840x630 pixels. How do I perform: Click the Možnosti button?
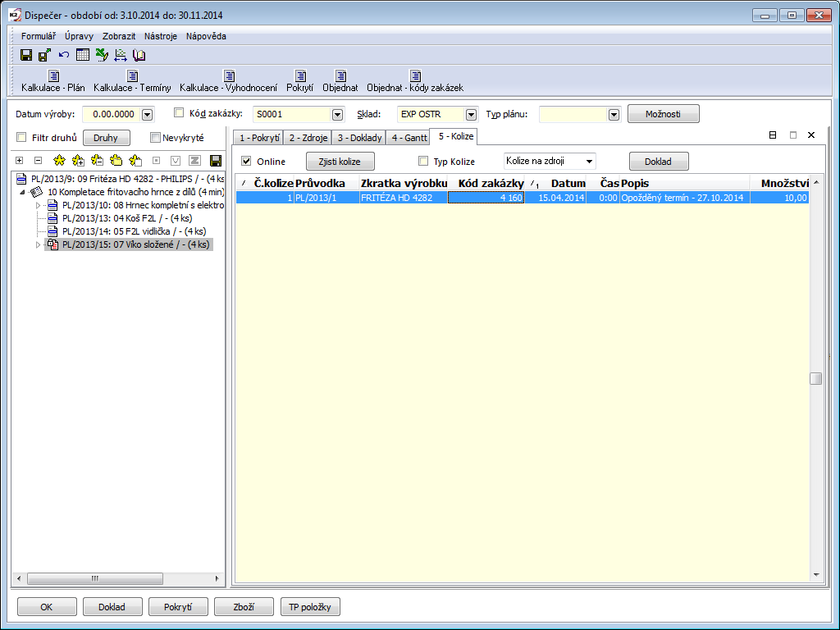[663, 113]
